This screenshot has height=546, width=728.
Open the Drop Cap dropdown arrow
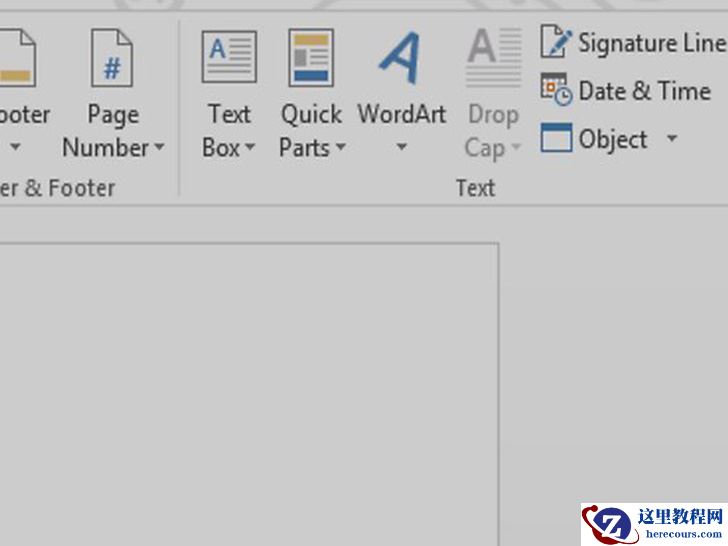[x=516, y=147]
